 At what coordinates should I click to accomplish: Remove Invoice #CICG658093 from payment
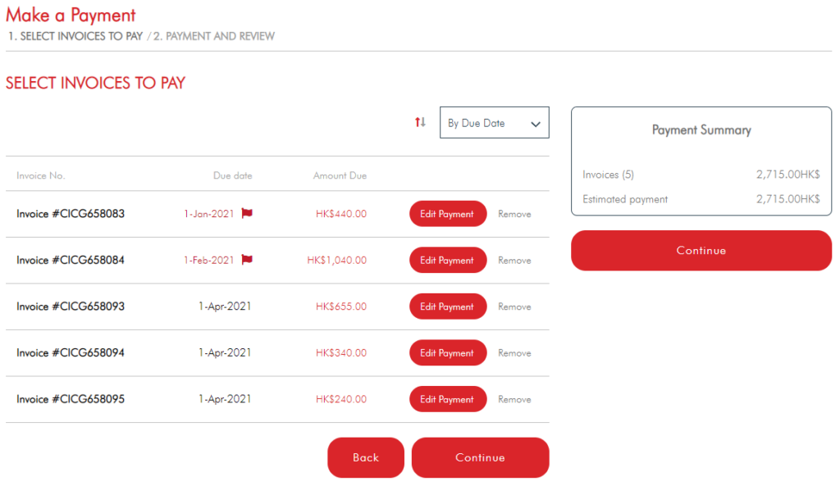point(514,306)
